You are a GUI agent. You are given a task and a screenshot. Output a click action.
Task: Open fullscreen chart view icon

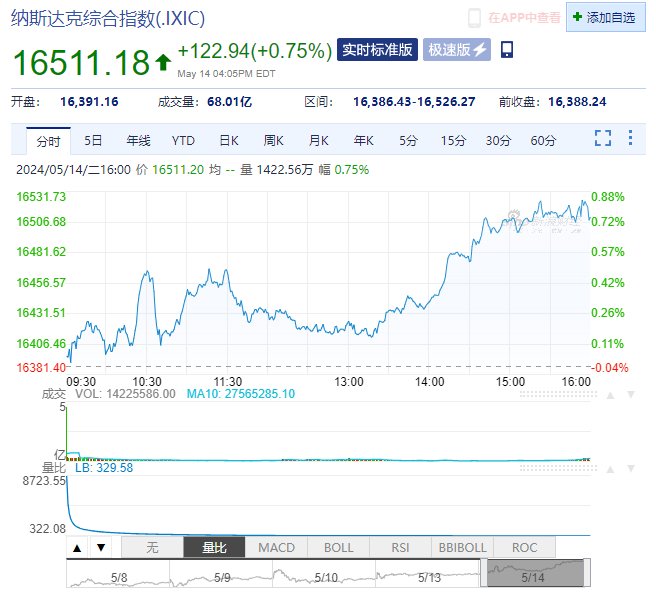click(602, 138)
